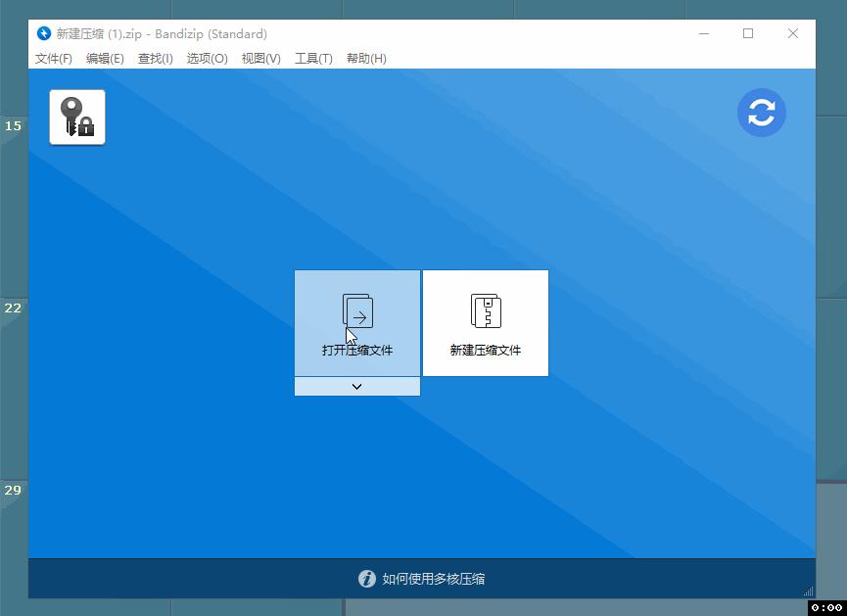Open the 文件(F) menu
The width and height of the screenshot is (847, 616).
point(53,58)
